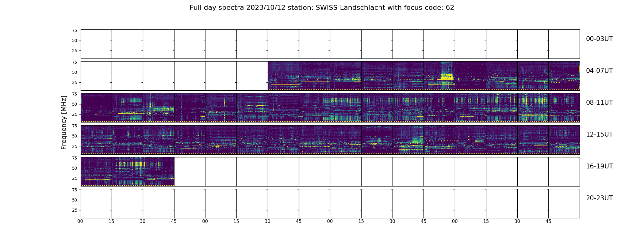Click the bright yellow burst in the 04-07UT spectrogram
Screen dimensions: 644x245
tap(447, 77)
